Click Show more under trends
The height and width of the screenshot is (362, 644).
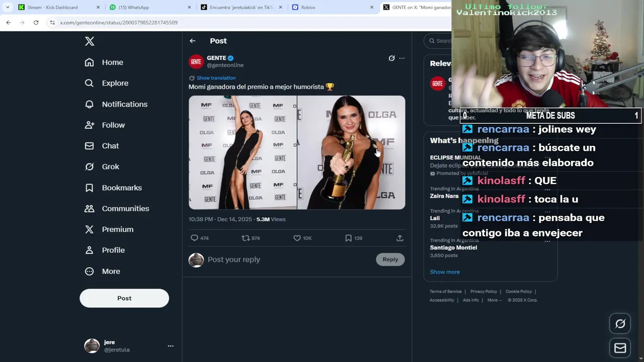pyautogui.click(x=445, y=272)
